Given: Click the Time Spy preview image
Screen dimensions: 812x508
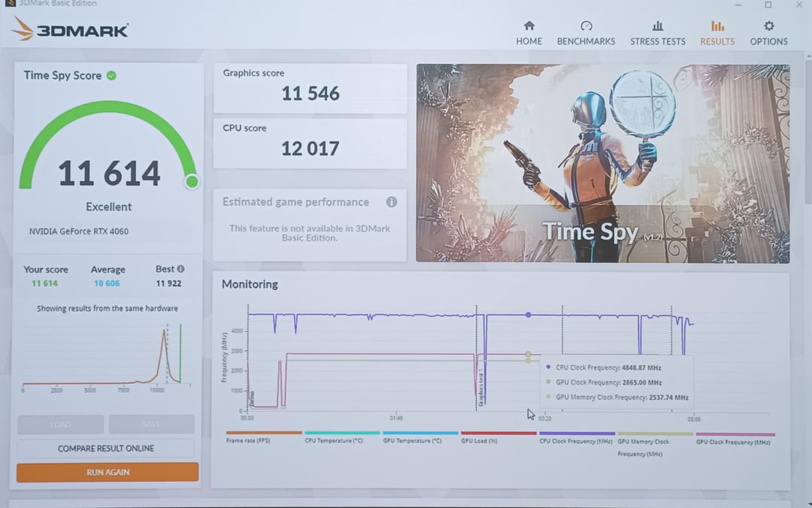Looking at the screenshot, I should click(603, 163).
